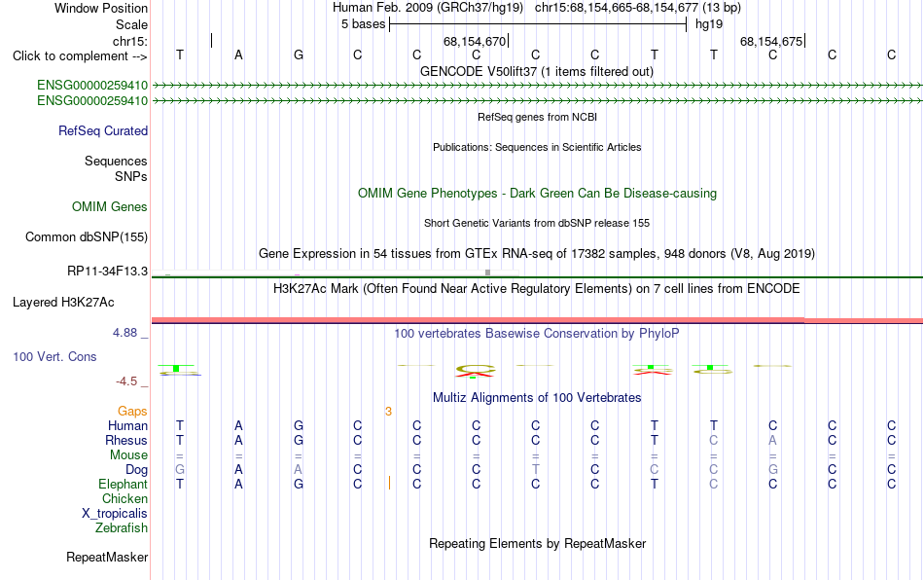Image resolution: width=924 pixels, height=580 pixels.
Task: Click orange insertion marker in Elephant row
Action: tap(389, 484)
